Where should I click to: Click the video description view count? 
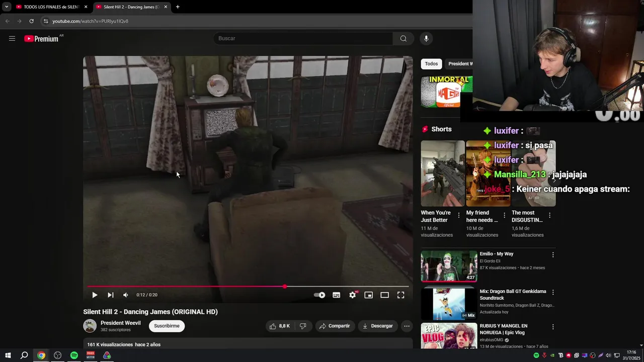[110, 345]
